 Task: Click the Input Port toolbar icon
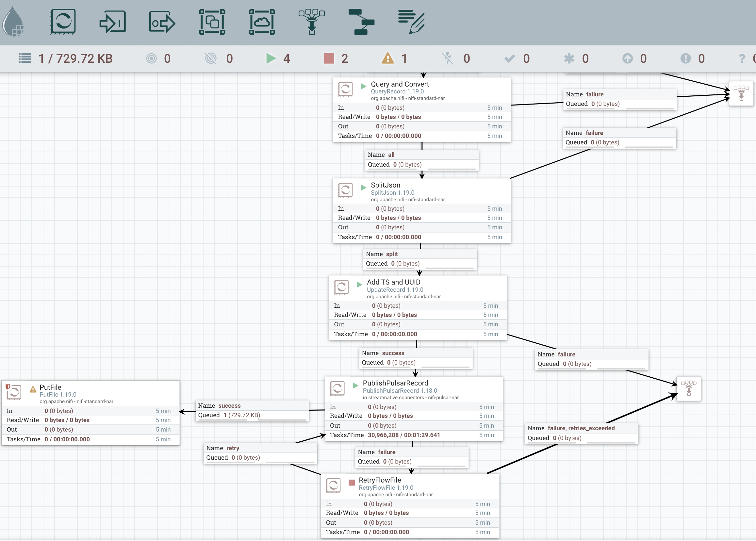pos(113,22)
